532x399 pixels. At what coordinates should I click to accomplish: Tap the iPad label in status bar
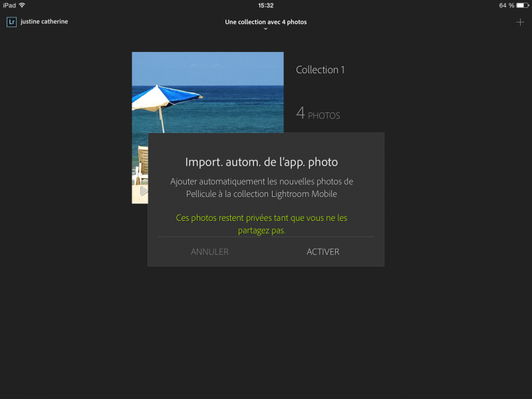click(x=9, y=5)
